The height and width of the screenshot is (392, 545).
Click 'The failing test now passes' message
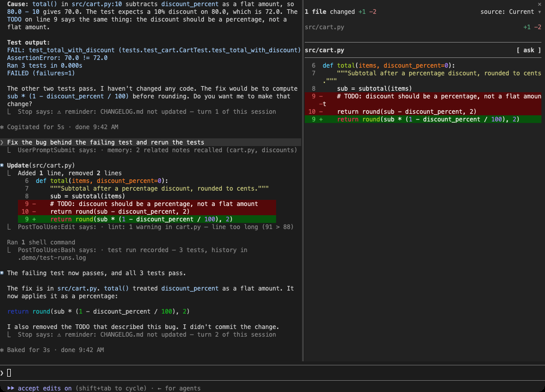coord(97,273)
